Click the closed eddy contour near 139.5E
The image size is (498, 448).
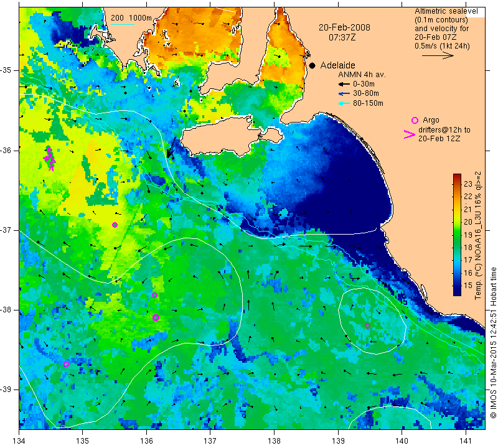[x=372, y=320]
